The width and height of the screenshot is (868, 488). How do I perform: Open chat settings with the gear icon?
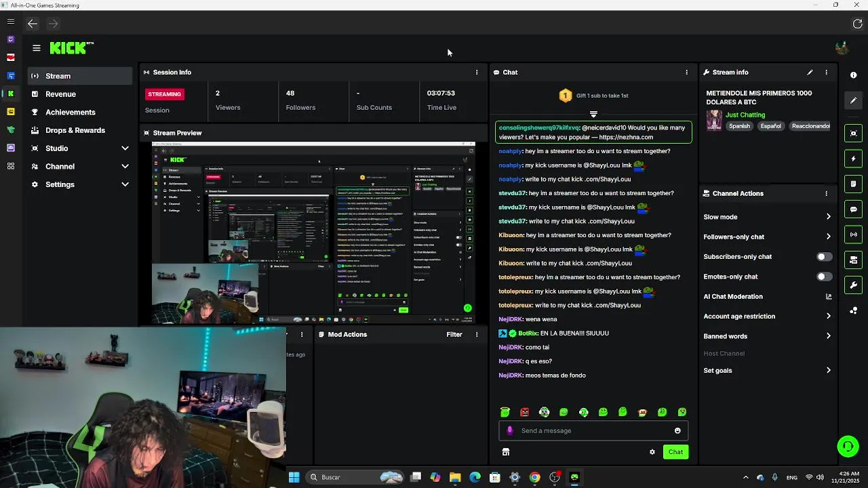tap(652, 452)
